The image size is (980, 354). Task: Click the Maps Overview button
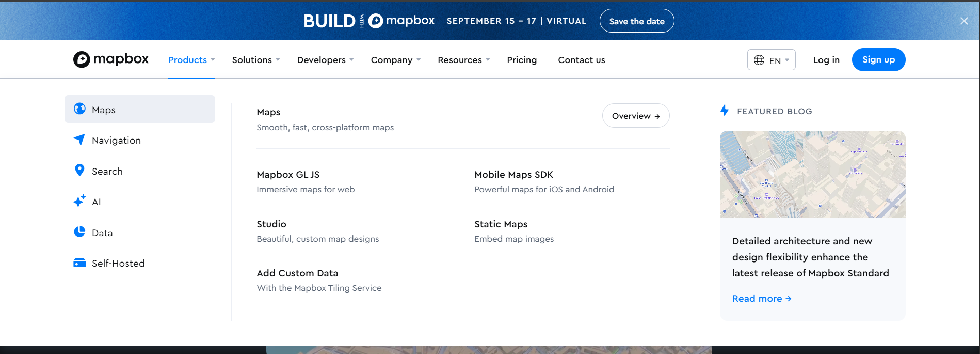tap(636, 116)
